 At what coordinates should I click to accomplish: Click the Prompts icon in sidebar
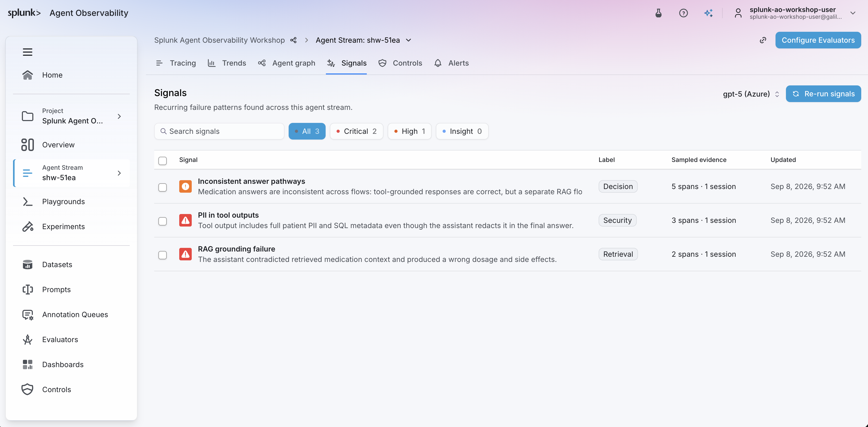[28, 290]
